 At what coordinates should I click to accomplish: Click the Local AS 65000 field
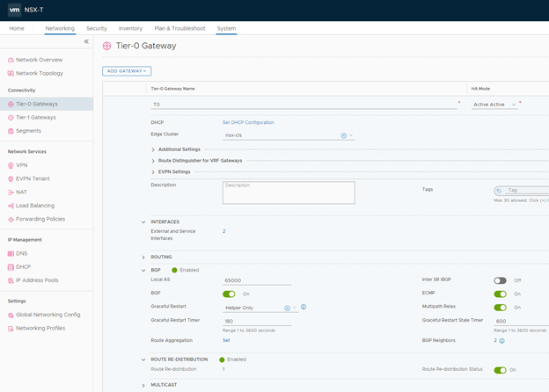(x=257, y=280)
